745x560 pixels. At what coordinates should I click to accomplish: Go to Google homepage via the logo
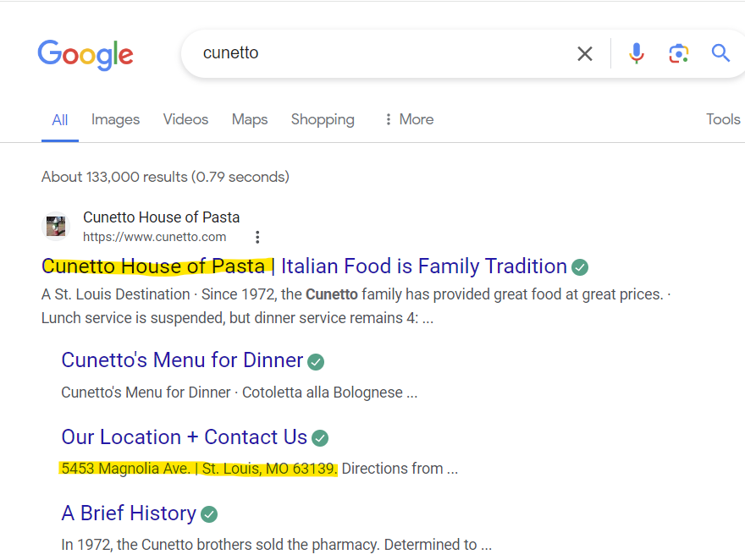pyautogui.click(x=86, y=55)
